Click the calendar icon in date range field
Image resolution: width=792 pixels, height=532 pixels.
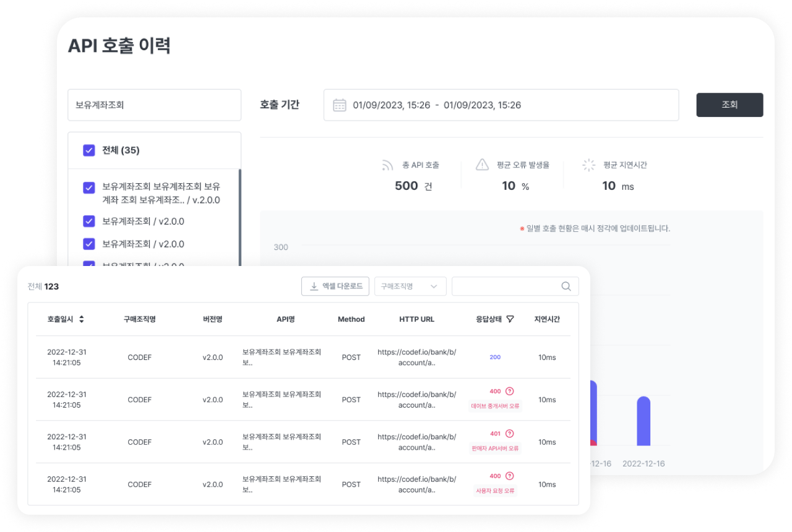point(340,105)
